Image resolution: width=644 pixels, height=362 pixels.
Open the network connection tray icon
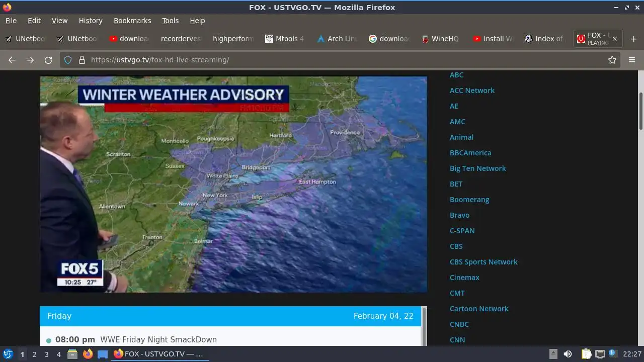point(600,354)
